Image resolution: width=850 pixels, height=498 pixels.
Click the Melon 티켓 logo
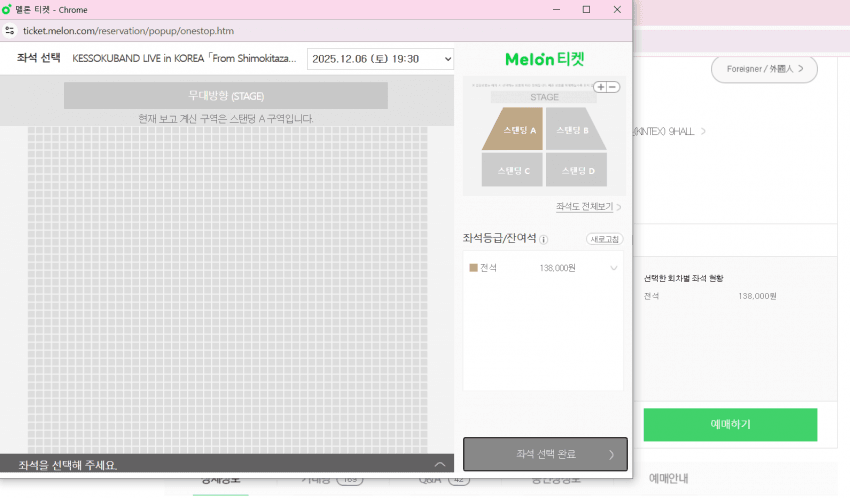[x=544, y=59]
